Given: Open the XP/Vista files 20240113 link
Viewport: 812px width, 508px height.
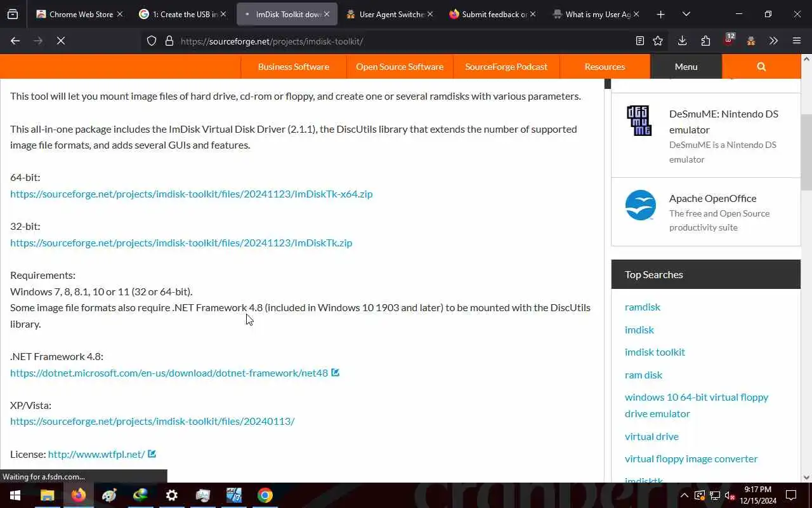Looking at the screenshot, I should click(x=152, y=421).
